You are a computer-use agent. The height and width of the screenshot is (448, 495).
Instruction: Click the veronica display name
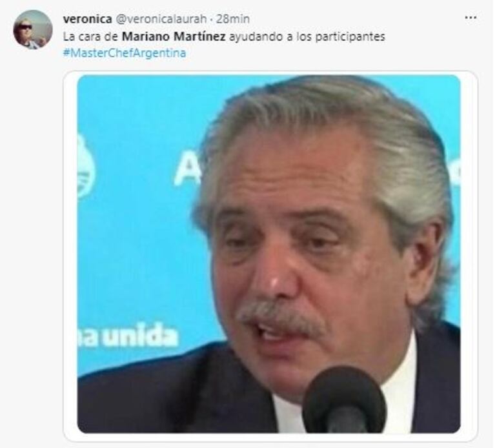click(x=87, y=19)
